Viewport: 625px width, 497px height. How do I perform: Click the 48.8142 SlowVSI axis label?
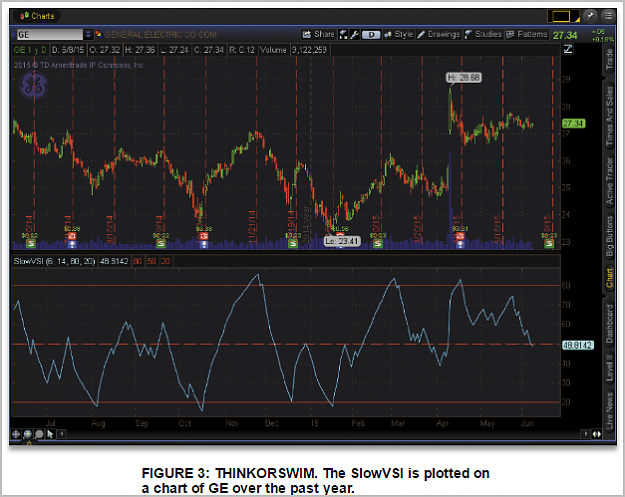(x=578, y=345)
